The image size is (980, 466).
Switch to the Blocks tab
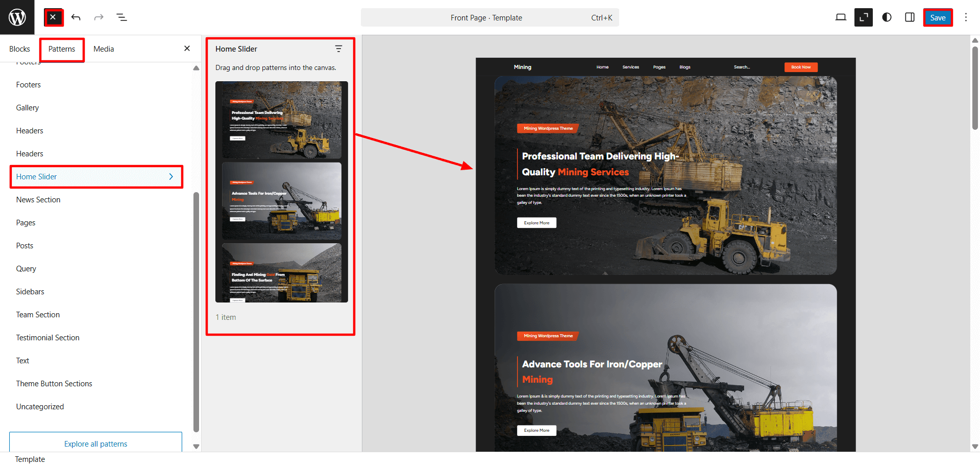pos(19,49)
